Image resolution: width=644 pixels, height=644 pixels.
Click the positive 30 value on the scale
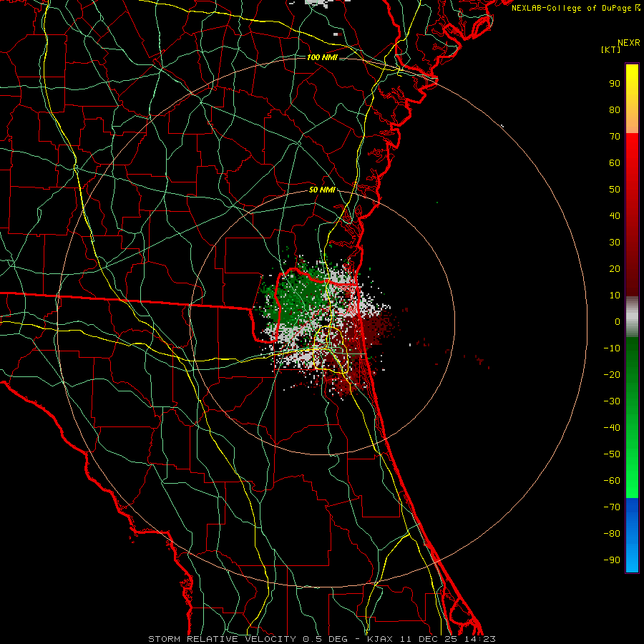(615, 243)
